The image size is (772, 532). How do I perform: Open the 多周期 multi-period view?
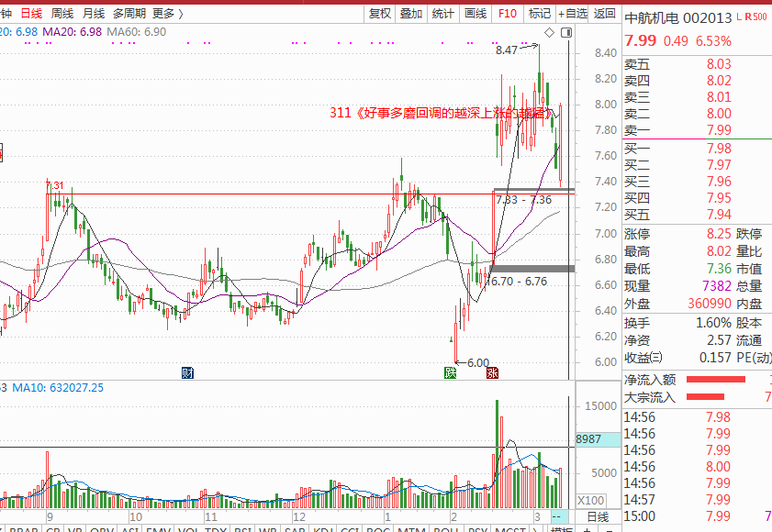tap(129, 14)
